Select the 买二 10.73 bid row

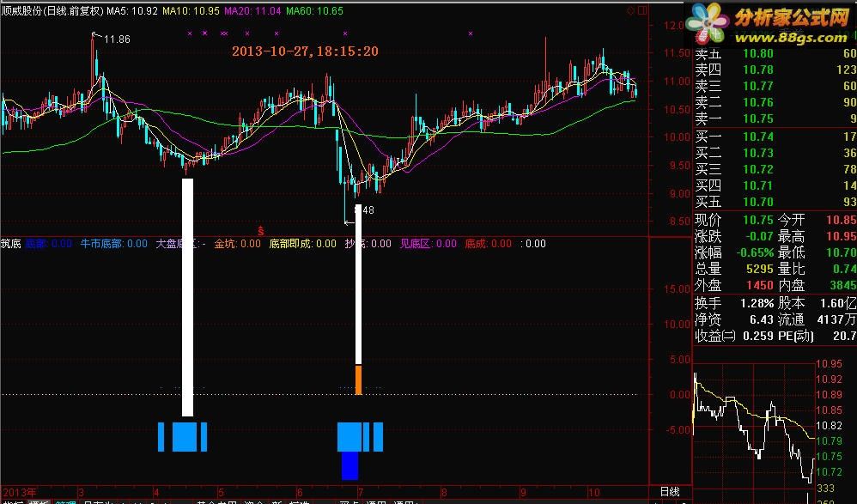(775, 153)
